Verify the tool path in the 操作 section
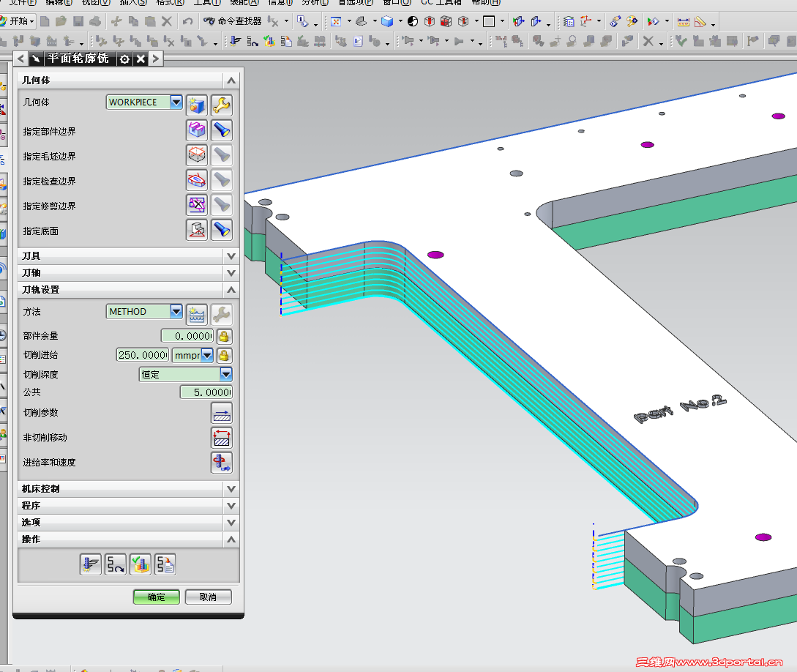 141,564
